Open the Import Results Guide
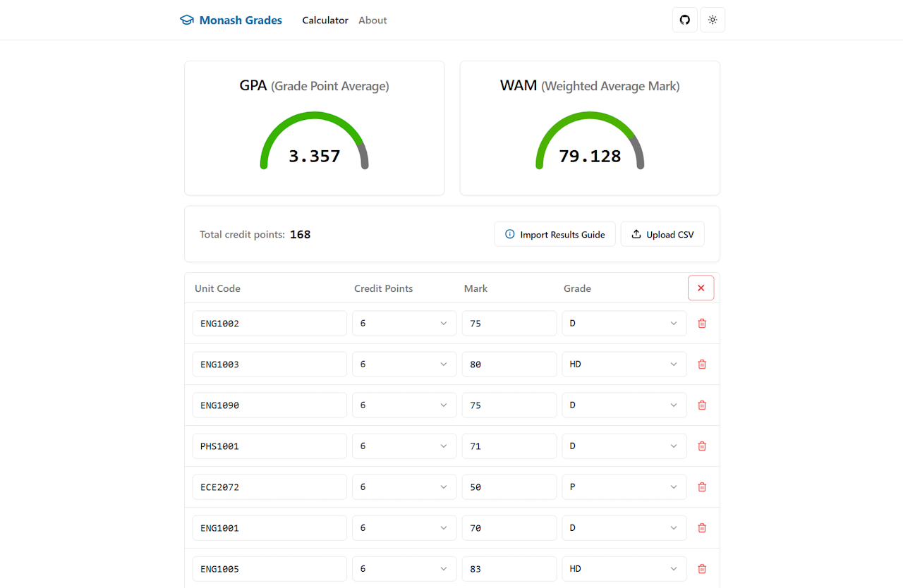 [554, 234]
